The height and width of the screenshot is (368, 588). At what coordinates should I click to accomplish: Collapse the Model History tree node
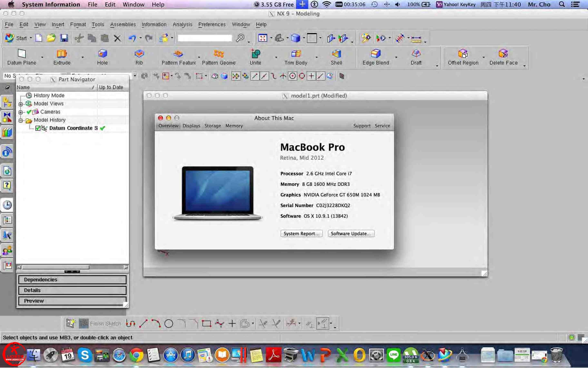click(21, 120)
